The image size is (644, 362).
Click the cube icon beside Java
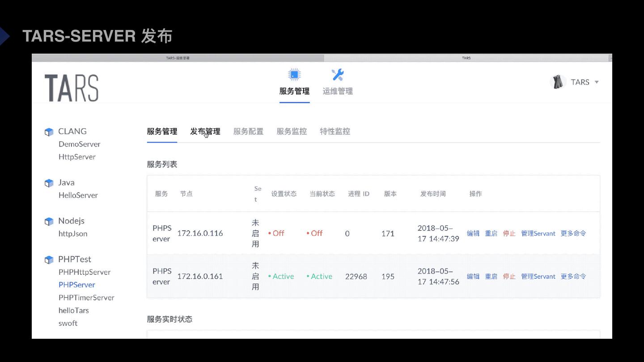[49, 183]
